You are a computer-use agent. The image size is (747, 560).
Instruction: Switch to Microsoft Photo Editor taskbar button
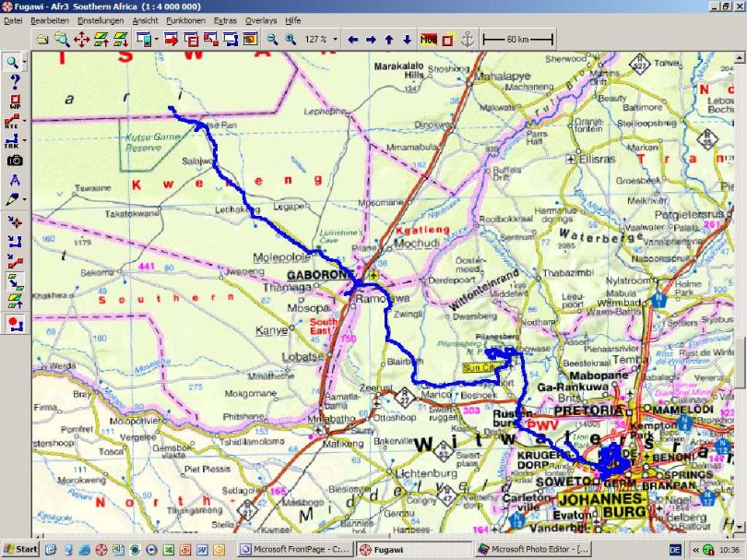(x=534, y=549)
